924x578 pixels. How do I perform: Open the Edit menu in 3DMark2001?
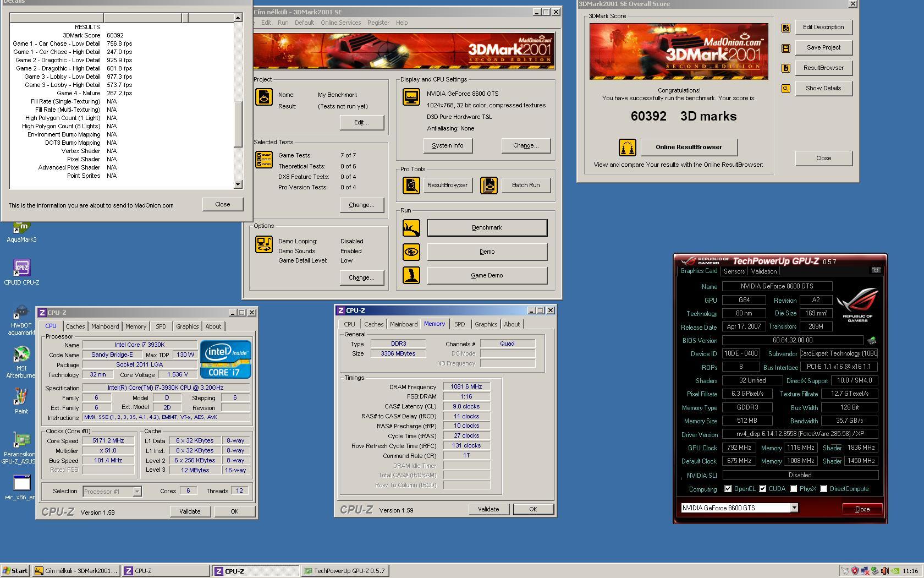[x=266, y=23]
